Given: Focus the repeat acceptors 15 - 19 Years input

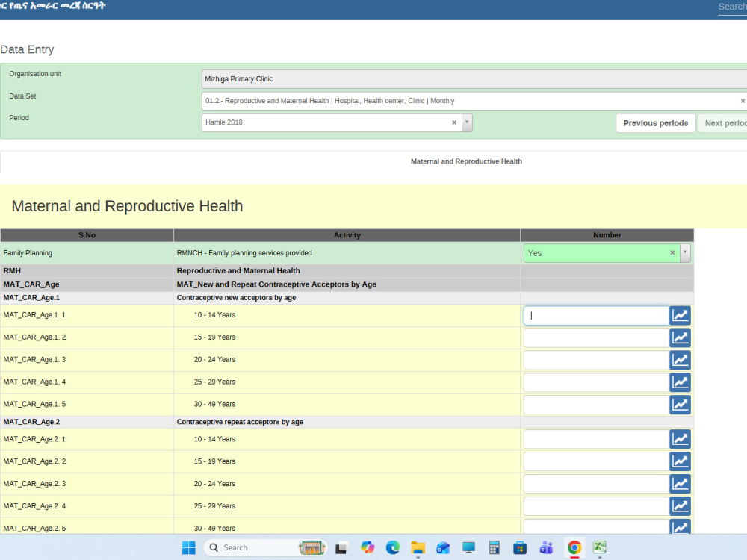Looking at the screenshot, I should (x=596, y=462).
